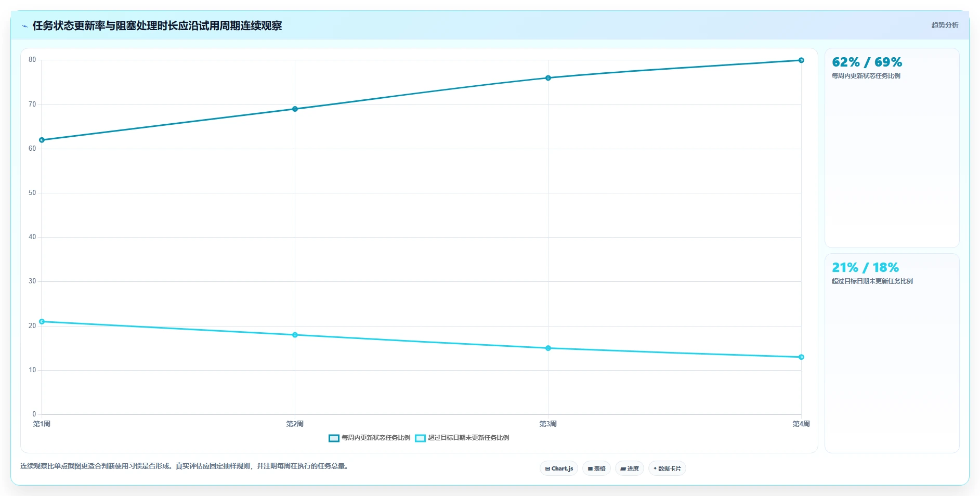
Task: Click the 第2周 x-axis label
Action: 295,424
